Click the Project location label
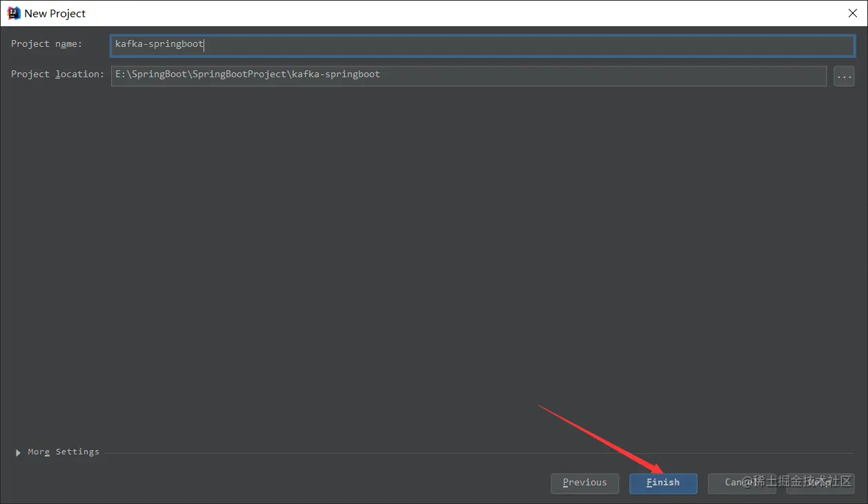Screen dimensions: 868x504 click(x=57, y=74)
